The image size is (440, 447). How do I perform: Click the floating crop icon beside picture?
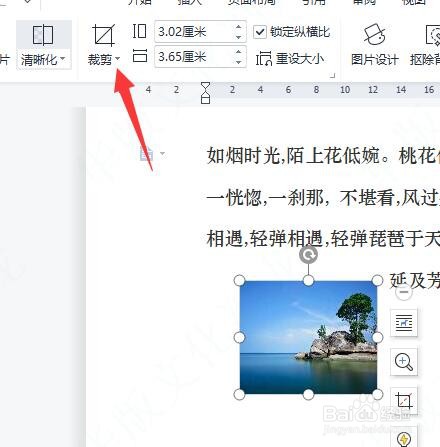404,400
